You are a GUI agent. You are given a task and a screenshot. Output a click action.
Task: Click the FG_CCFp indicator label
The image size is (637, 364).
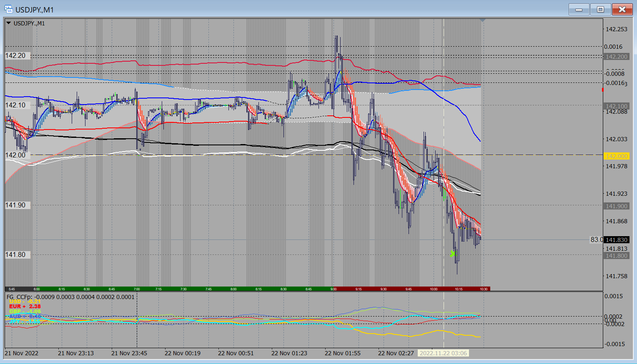click(70, 297)
